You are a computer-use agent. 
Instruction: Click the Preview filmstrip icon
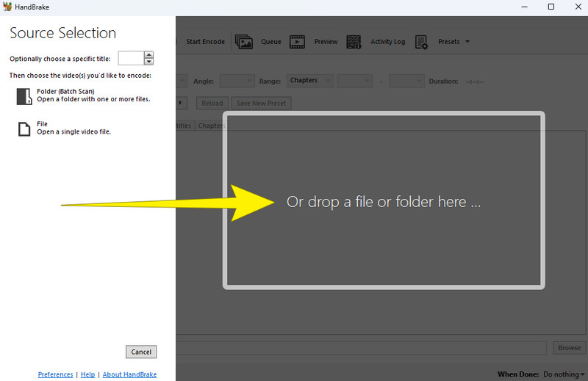[298, 42]
